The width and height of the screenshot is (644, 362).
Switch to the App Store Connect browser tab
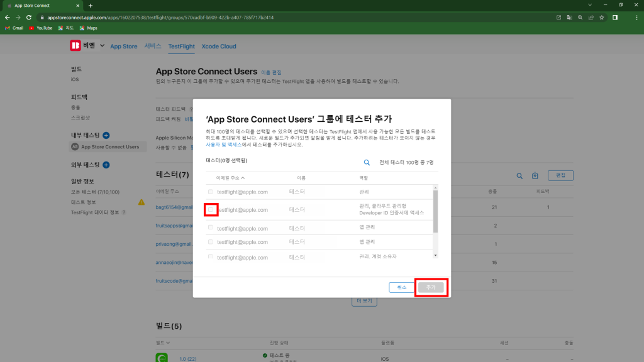click(x=44, y=6)
